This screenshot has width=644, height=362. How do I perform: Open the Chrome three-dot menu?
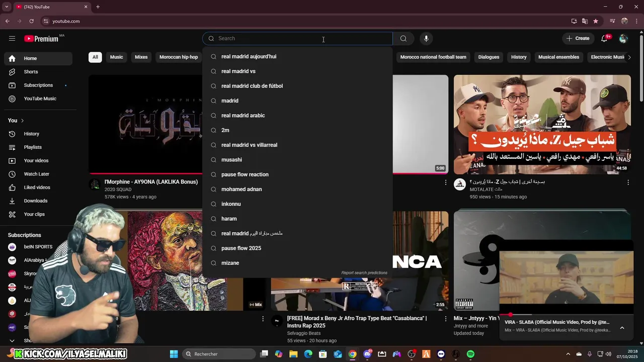636,21
